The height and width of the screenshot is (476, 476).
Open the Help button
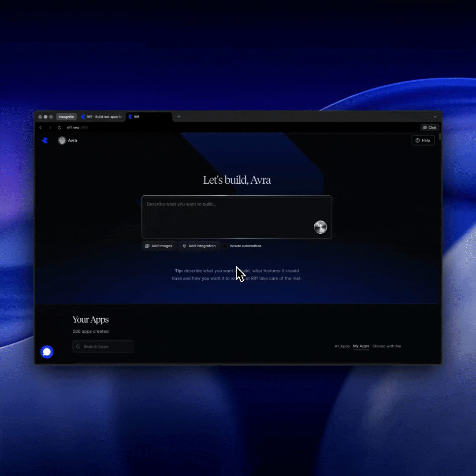point(423,141)
